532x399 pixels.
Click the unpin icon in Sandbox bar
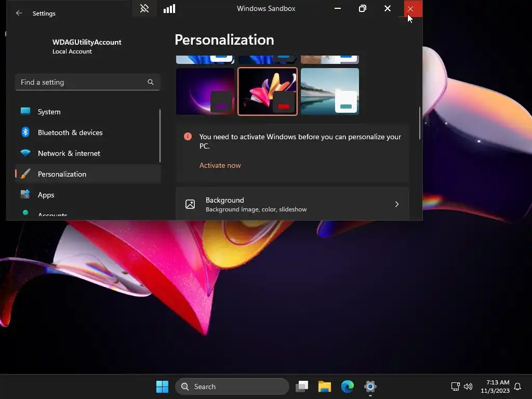144,8
